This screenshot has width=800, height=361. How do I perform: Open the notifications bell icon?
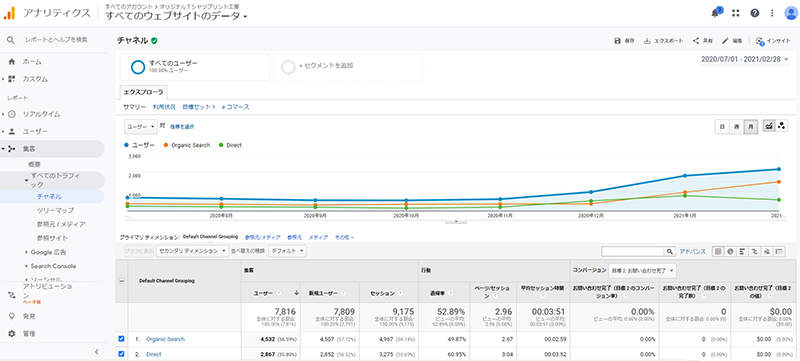pos(715,13)
